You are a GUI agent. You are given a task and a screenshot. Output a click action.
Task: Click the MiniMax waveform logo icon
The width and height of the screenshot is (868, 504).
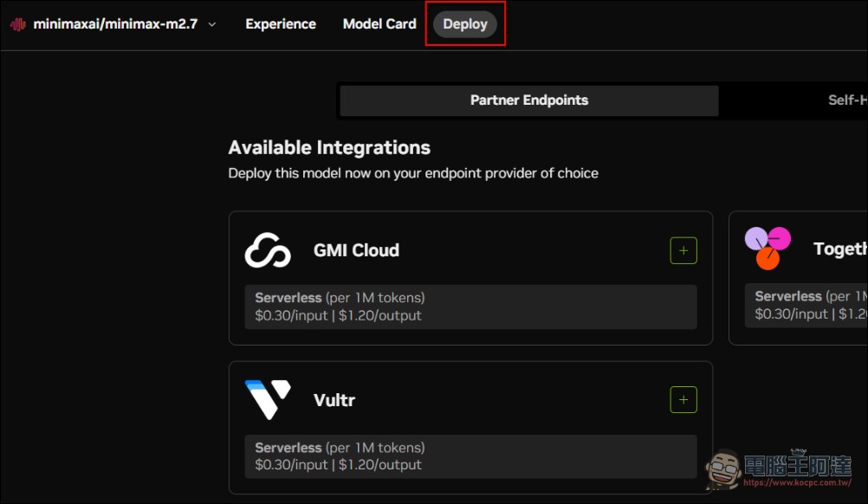click(17, 24)
